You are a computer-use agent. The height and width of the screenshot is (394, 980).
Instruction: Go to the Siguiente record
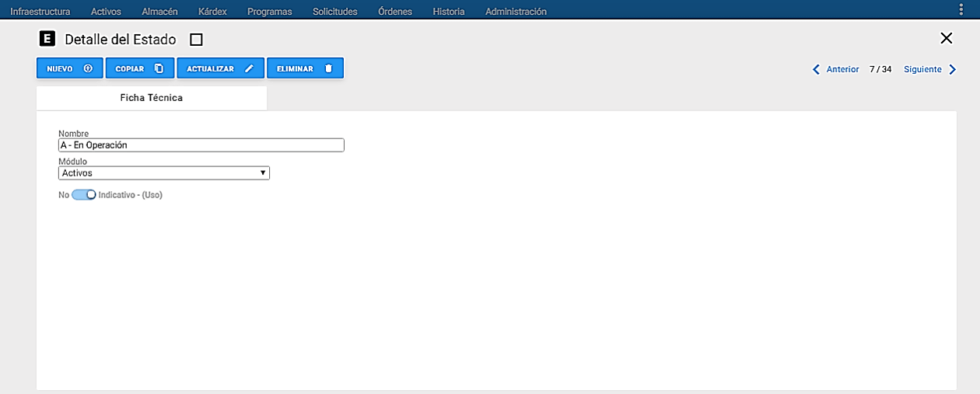(x=922, y=69)
